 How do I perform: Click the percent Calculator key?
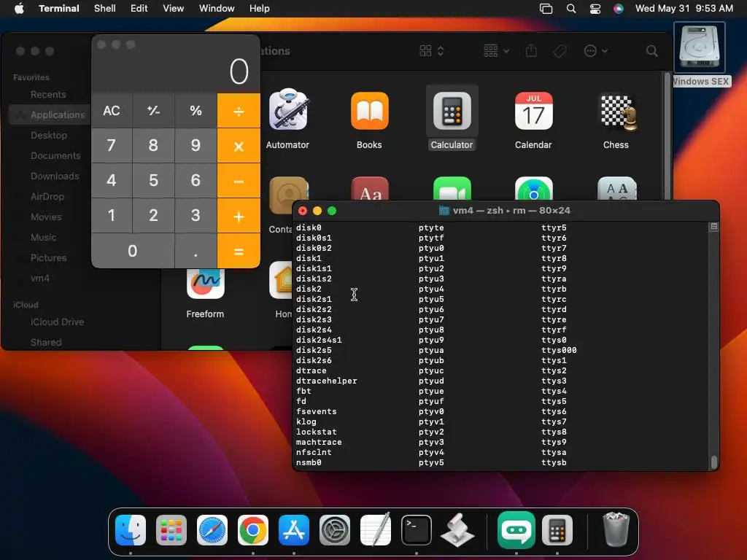tap(196, 111)
